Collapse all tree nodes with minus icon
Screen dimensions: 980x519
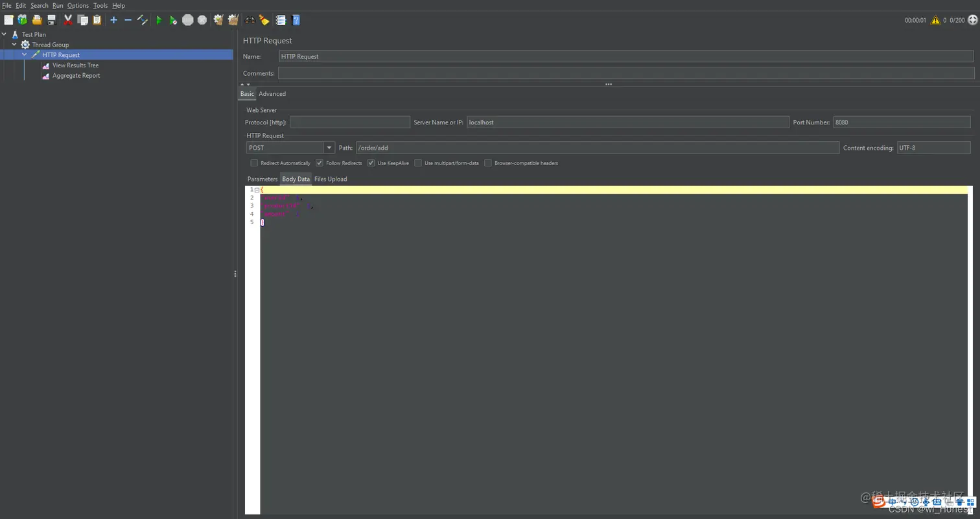(x=128, y=20)
